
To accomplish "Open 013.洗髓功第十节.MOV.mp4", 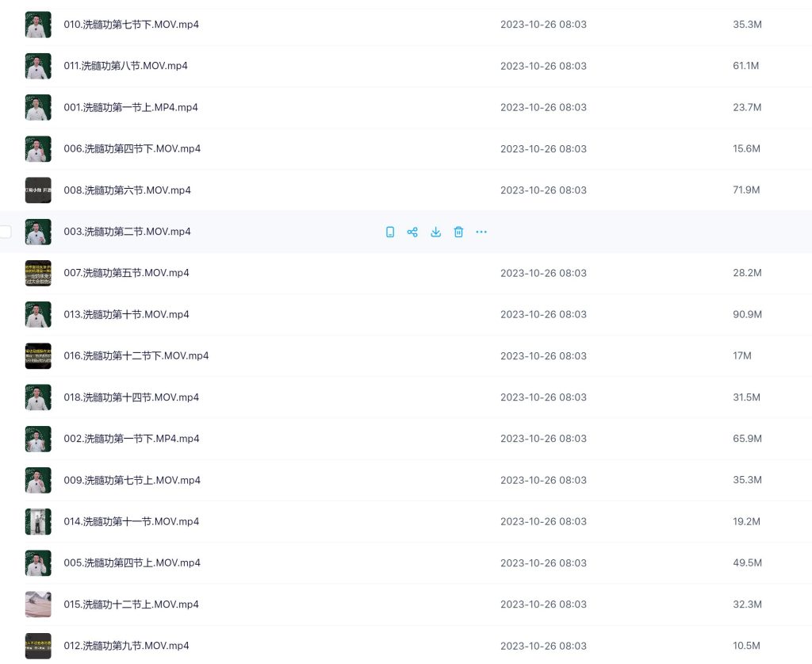I will click(x=126, y=314).
